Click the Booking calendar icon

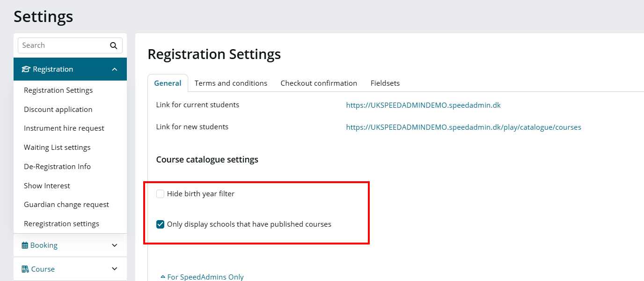[25, 245]
